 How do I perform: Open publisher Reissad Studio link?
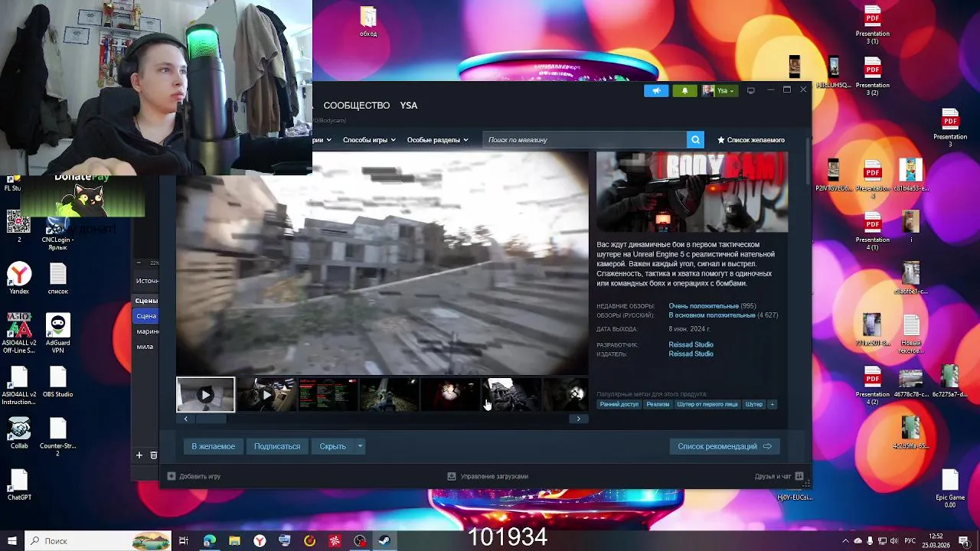coord(691,354)
